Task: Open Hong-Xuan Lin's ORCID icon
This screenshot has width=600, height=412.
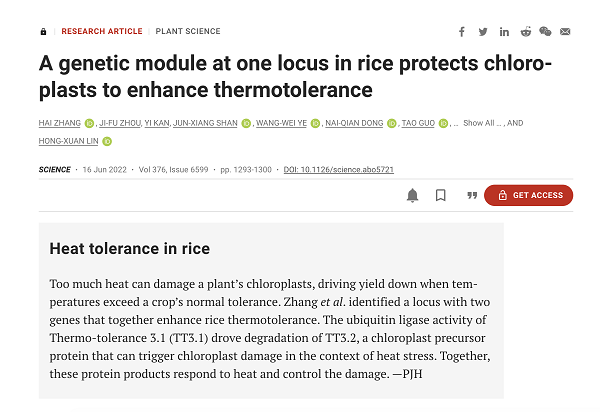Action: point(107,142)
